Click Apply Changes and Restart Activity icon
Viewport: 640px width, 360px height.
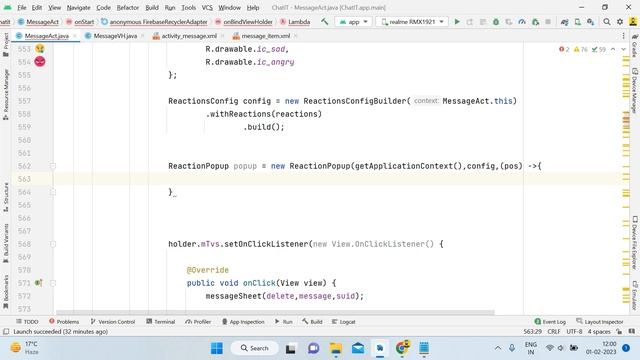coord(470,22)
